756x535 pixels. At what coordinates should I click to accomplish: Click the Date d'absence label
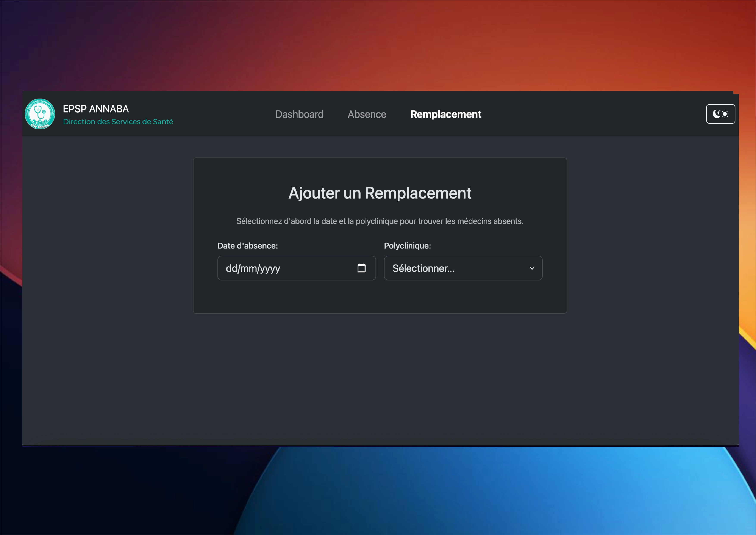point(247,246)
